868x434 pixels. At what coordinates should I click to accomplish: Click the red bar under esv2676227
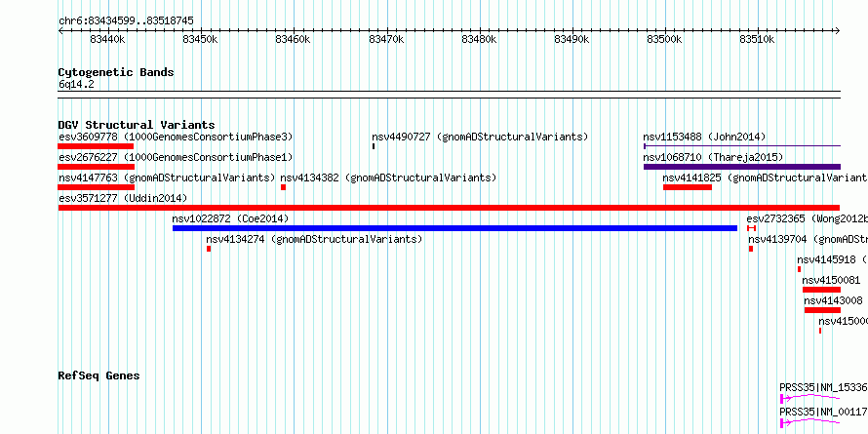point(97,167)
